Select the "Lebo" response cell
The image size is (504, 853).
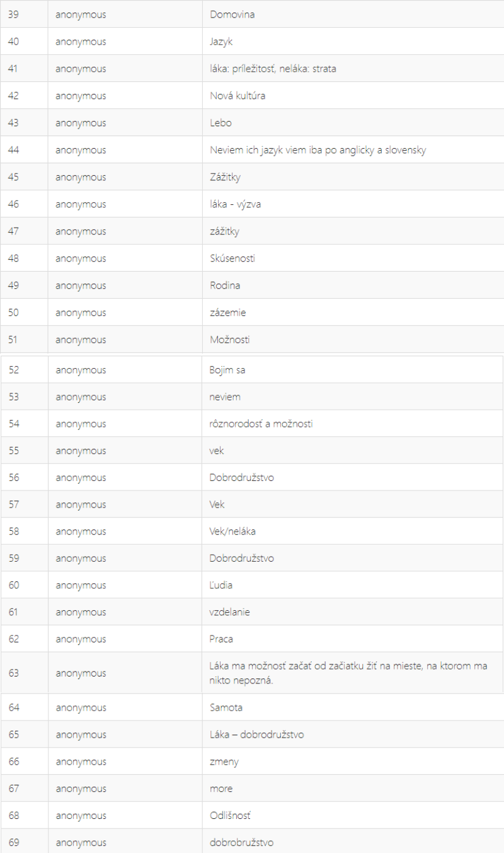(x=353, y=123)
